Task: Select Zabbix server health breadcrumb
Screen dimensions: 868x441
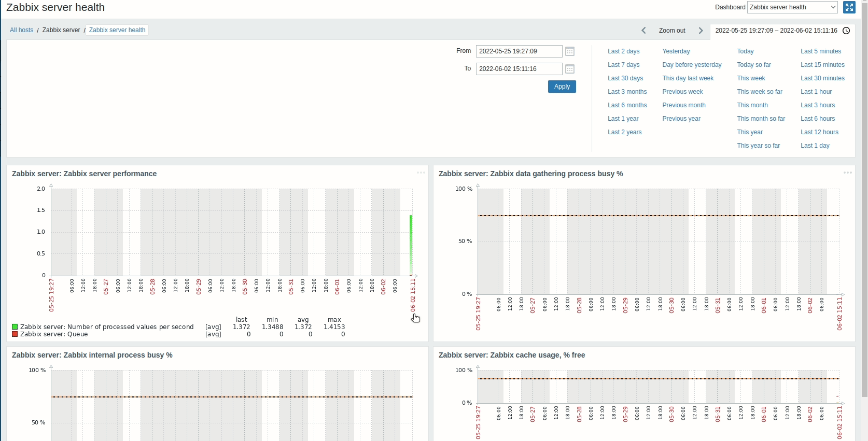Action: point(117,30)
